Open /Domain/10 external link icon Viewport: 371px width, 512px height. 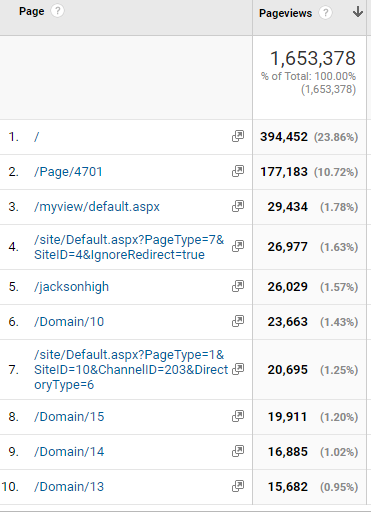pyautogui.click(x=238, y=321)
